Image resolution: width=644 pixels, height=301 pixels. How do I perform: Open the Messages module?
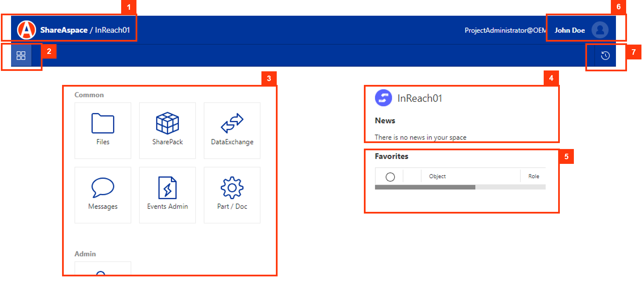[103, 195]
